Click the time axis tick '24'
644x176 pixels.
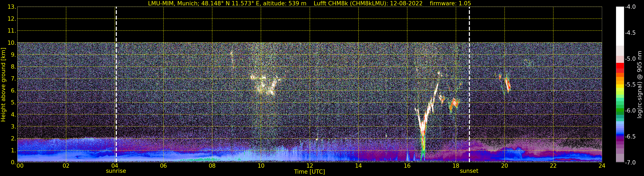(602, 166)
